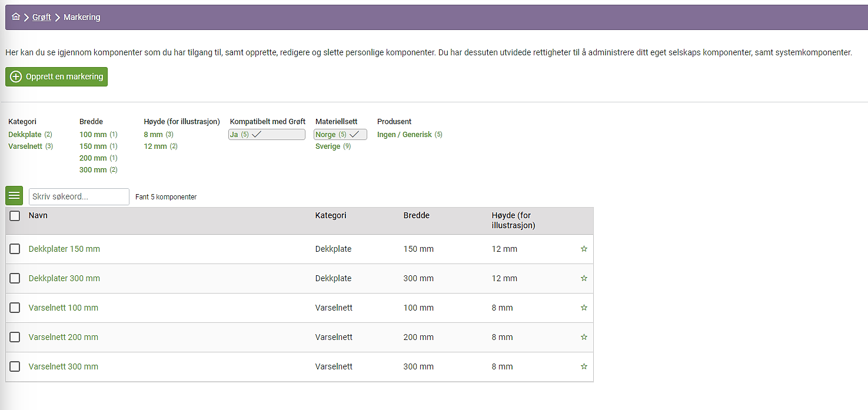Select Varselnett 200 mm row checkbox
The width and height of the screenshot is (868, 410).
coord(15,337)
